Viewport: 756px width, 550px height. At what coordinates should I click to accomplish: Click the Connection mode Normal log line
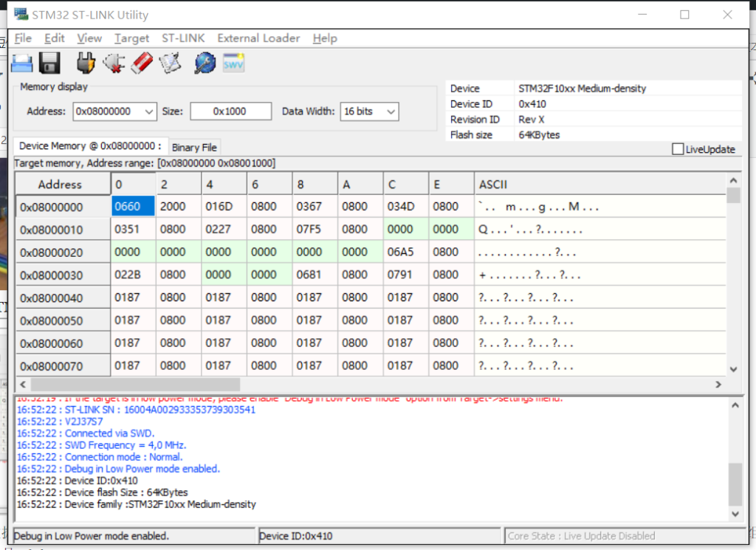coord(100,457)
